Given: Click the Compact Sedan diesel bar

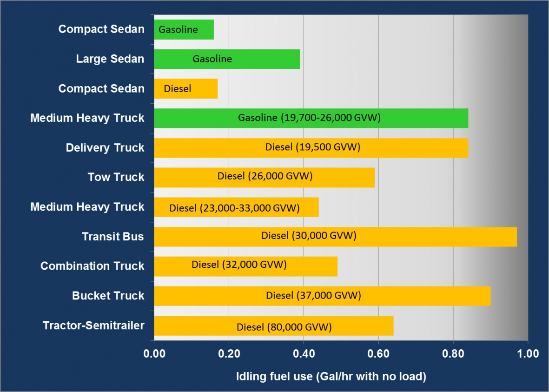Looking at the screenshot, I should coord(185,89).
